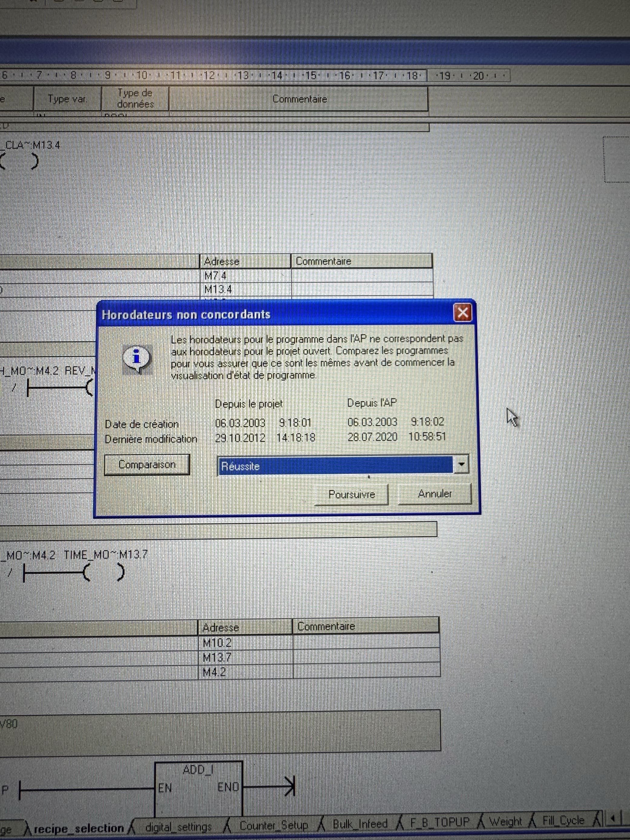The width and height of the screenshot is (630, 840).
Task: Click the Type de données column header
Action: (135, 99)
